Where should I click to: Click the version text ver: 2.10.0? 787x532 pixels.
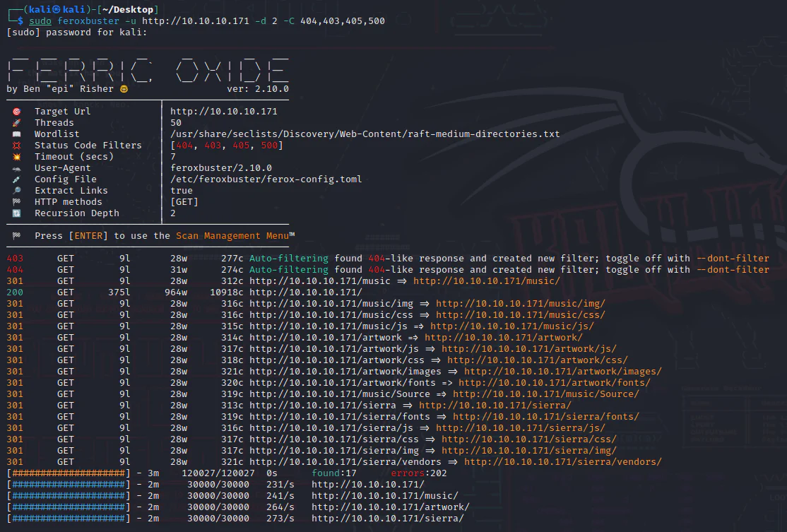(258, 89)
